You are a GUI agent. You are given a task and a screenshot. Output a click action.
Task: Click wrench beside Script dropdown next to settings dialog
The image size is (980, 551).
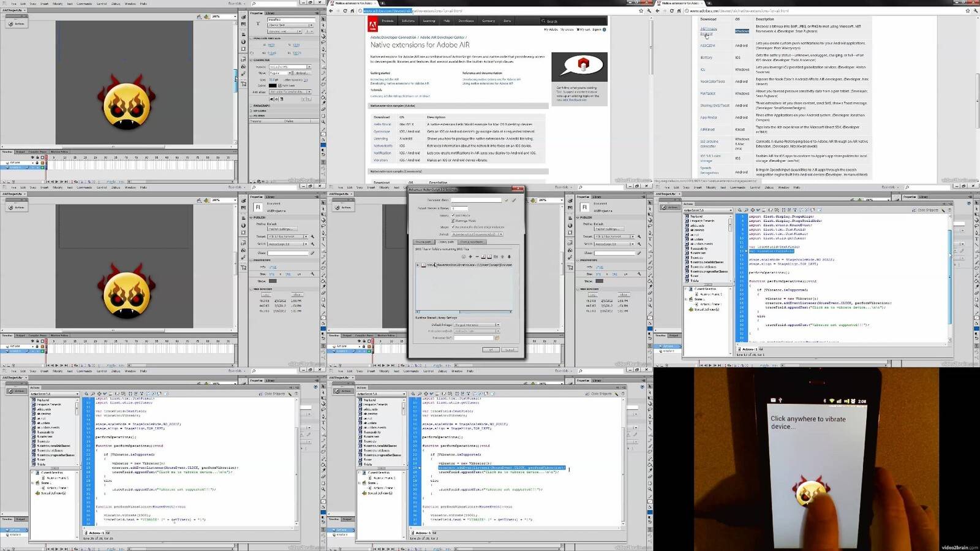pos(639,244)
